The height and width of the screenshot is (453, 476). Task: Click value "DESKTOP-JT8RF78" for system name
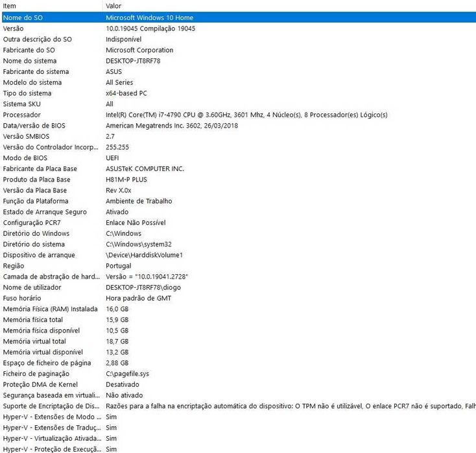tap(133, 61)
